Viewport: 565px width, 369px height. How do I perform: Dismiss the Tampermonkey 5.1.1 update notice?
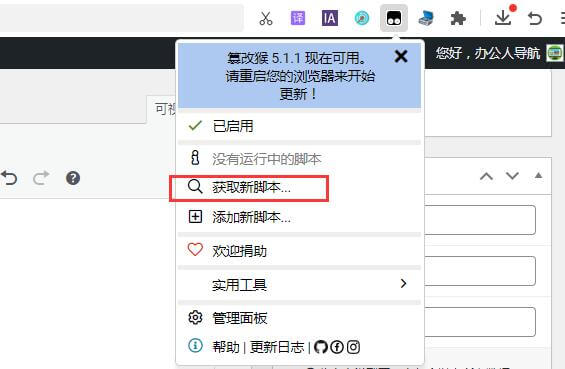tap(401, 57)
